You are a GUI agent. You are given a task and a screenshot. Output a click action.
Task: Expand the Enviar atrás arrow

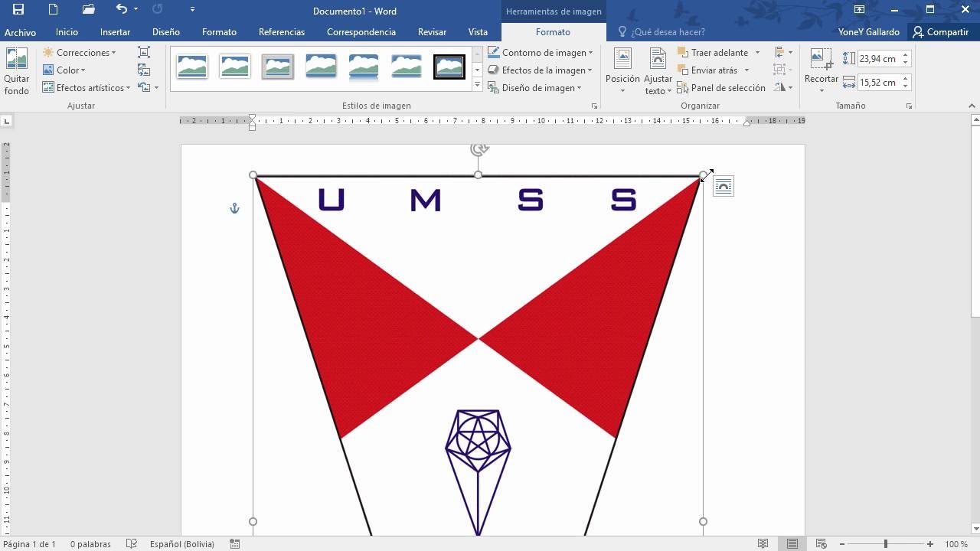(x=746, y=70)
